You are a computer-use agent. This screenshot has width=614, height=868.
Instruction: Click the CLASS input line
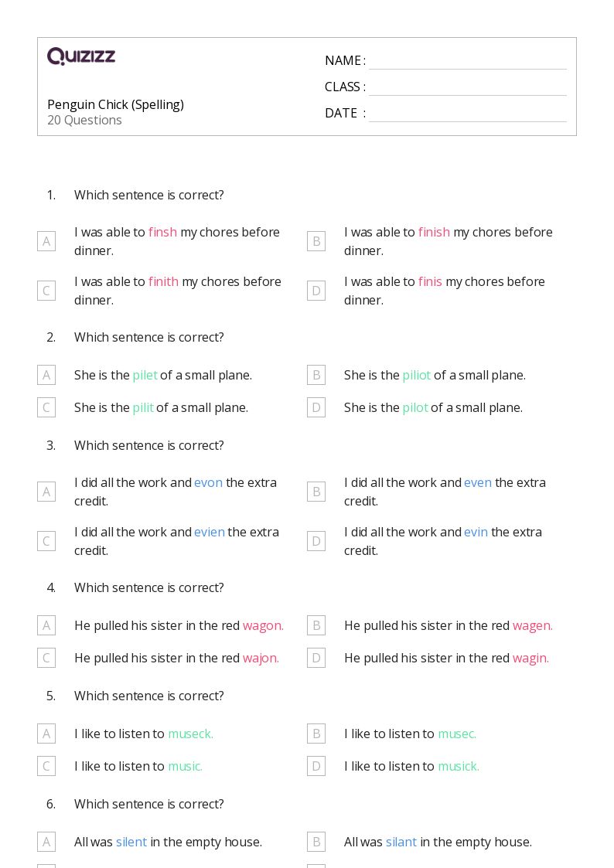467,87
